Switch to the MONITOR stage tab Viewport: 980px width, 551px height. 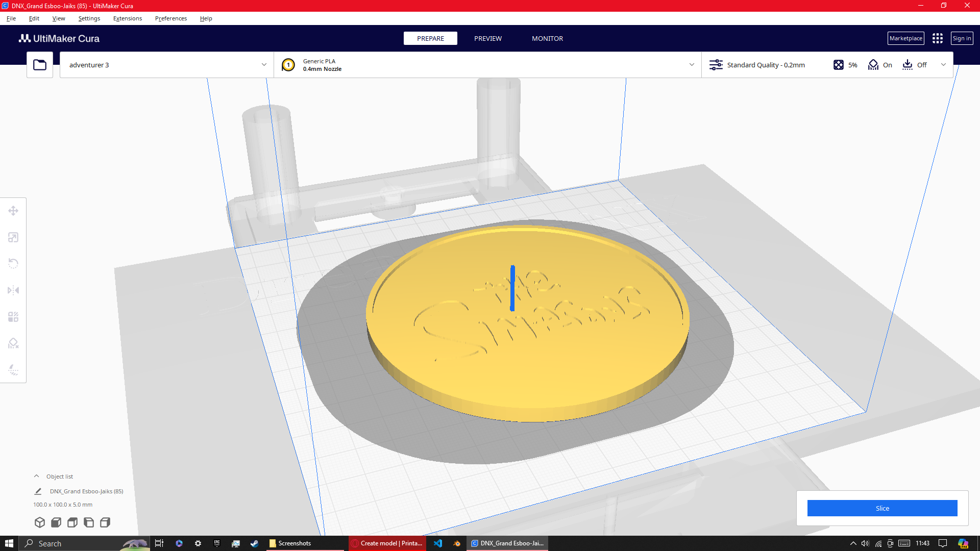547,38
